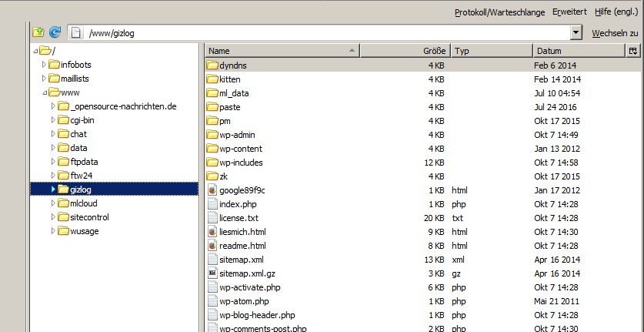Image resolution: width=644 pixels, height=332 pixels.
Task: Expand the ftw24 tree node
Action: pyautogui.click(x=53, y=176)
